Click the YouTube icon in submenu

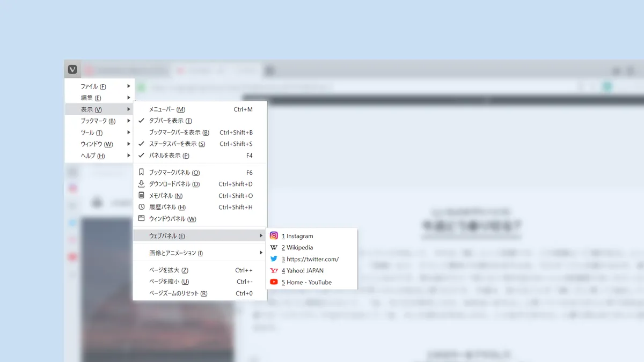(274, 282)
